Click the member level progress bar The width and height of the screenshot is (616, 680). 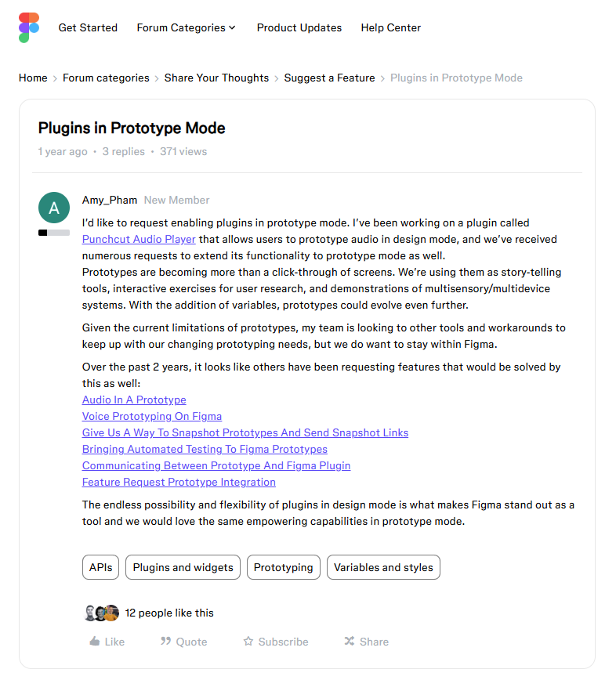(x=54, y=233)
